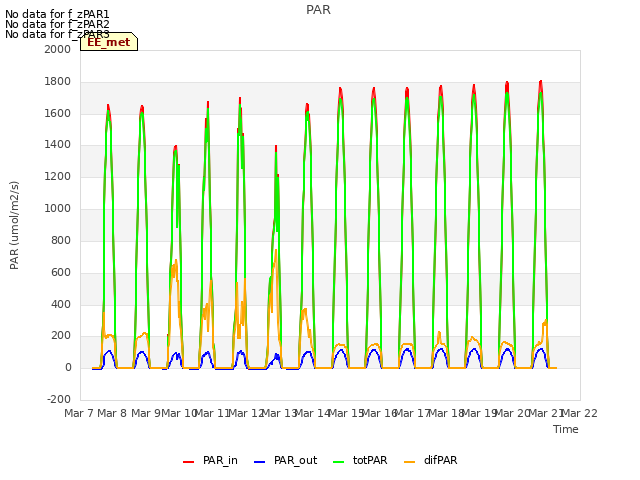
Task: Click the 800 y-axis tick label
Action: point(61,240)
